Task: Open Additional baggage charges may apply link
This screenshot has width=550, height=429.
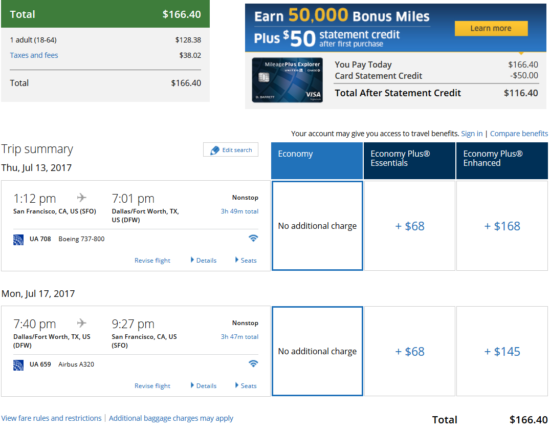Action: tap(171, 418)
